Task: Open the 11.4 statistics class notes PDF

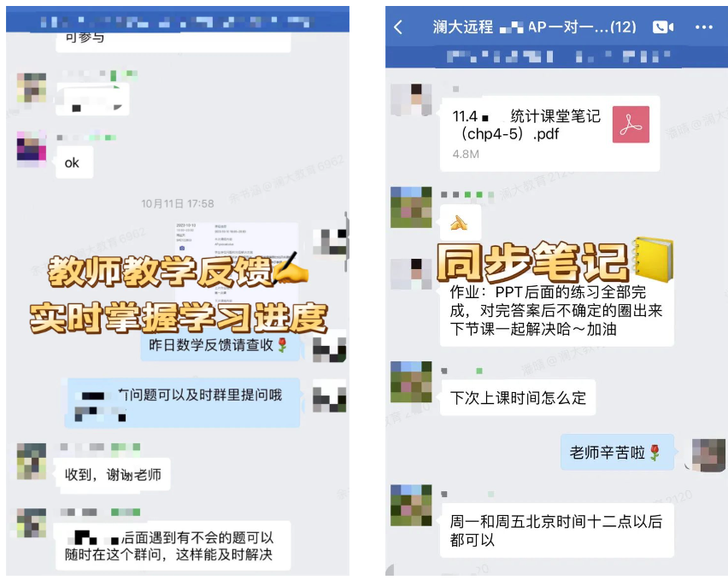Action: [549, 133]
